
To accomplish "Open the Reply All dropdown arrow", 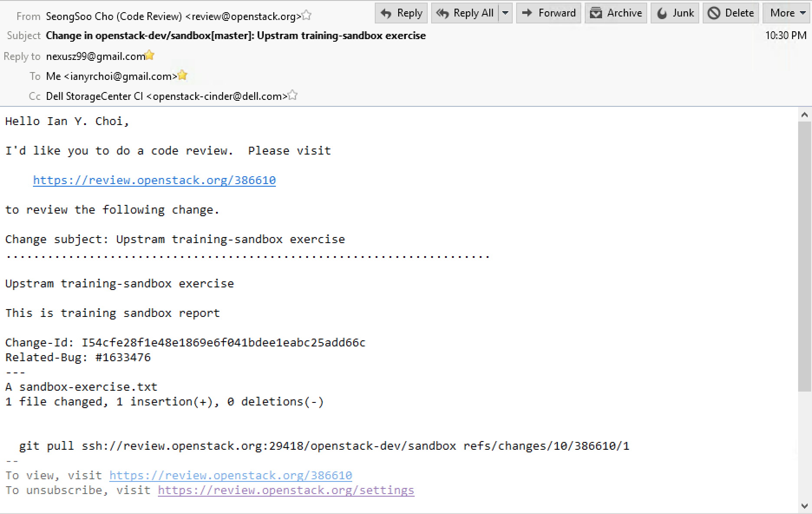I will click(x=505, y=13).
